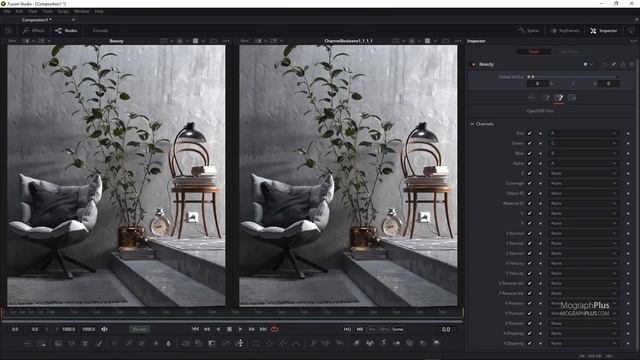
Task: Click the lock icon in Beauty header
Action: pos(623,64)
